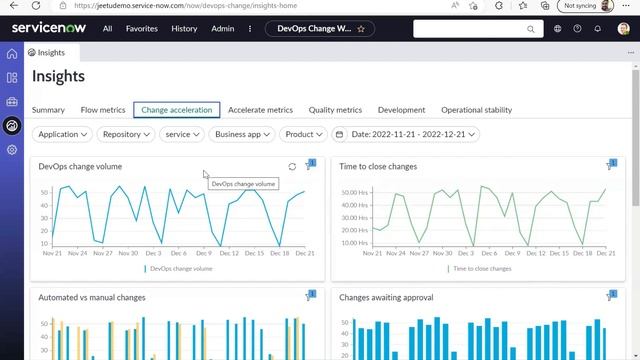Open filter icon on Automated vs manual changes
Viewport: 640px width, 360px height.
[x=311, y=296]
